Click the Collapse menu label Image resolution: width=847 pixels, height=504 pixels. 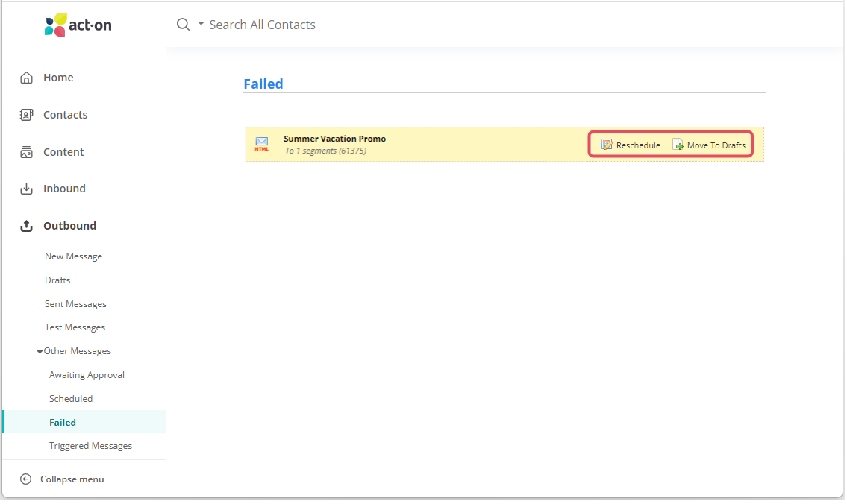72,479
